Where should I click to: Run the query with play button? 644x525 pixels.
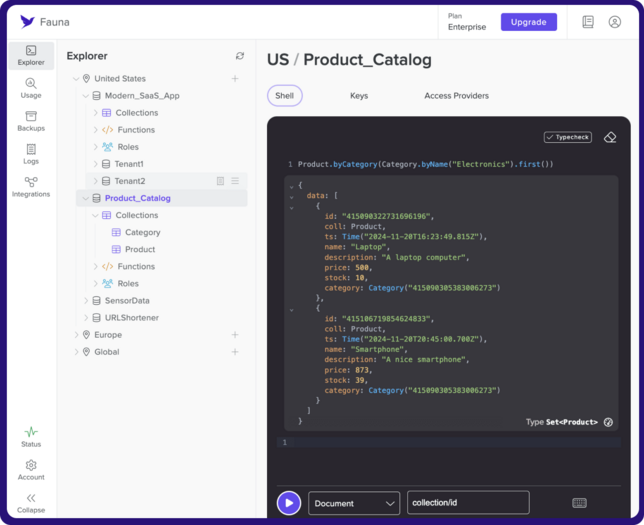289,503
